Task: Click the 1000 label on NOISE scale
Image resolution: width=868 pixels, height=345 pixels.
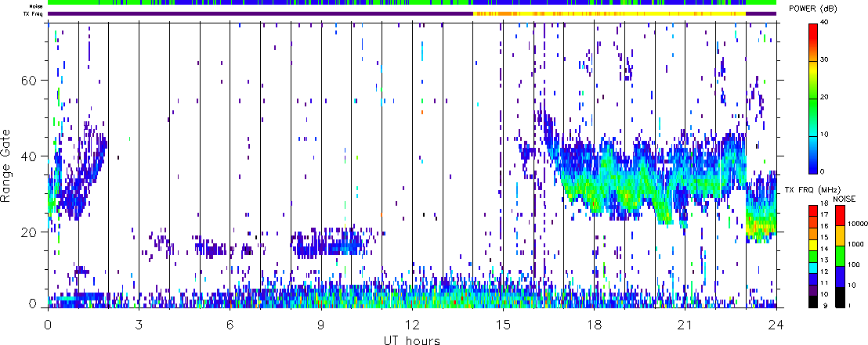Action: tap(854, 245)
